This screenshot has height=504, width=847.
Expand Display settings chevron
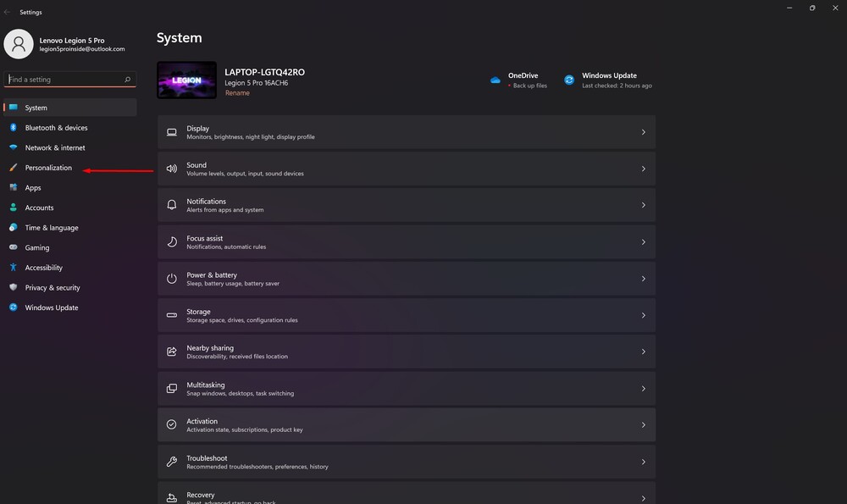(644, 132)
